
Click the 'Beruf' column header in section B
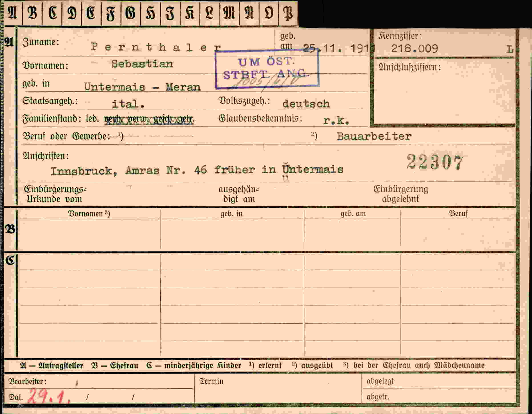pyautogui.click(x=458, y=214)
